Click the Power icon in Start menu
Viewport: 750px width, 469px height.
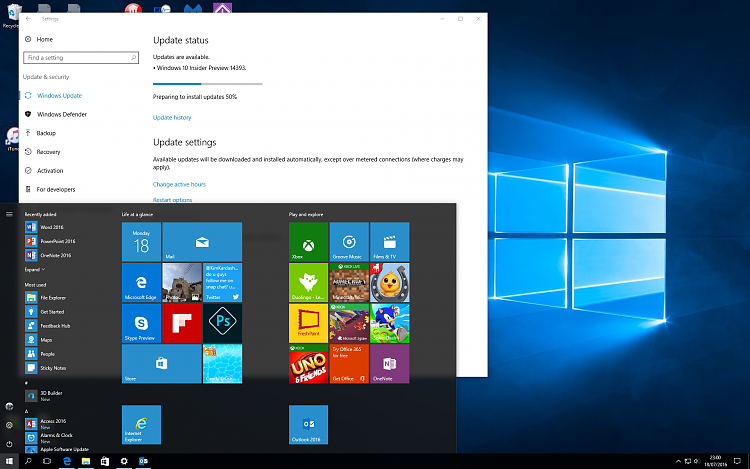(9, 444)
